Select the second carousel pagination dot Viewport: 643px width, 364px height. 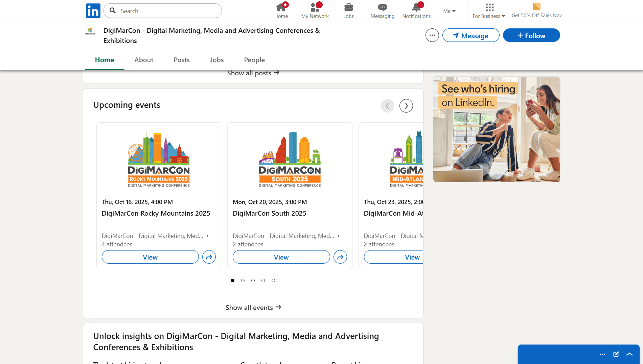pos(243,281)
